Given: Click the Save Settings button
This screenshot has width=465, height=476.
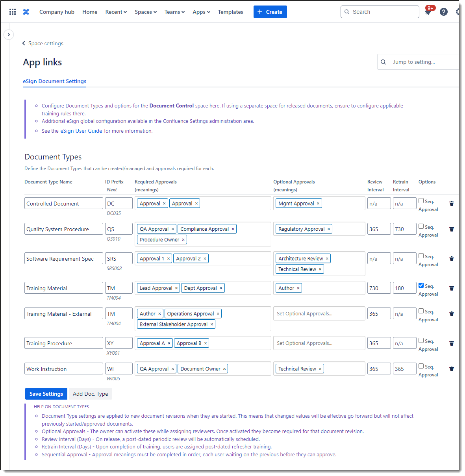Looking at the screenshot, I should click(46, 394).
